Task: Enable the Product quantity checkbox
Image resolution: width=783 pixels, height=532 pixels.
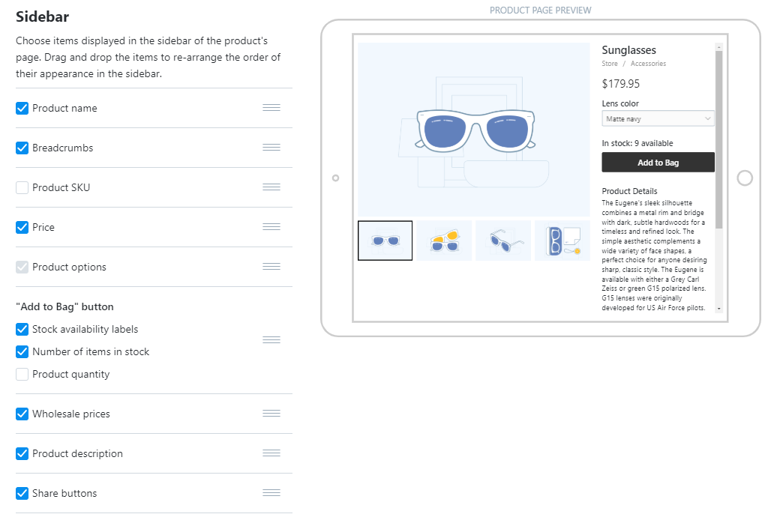Action: coord(22,375)
